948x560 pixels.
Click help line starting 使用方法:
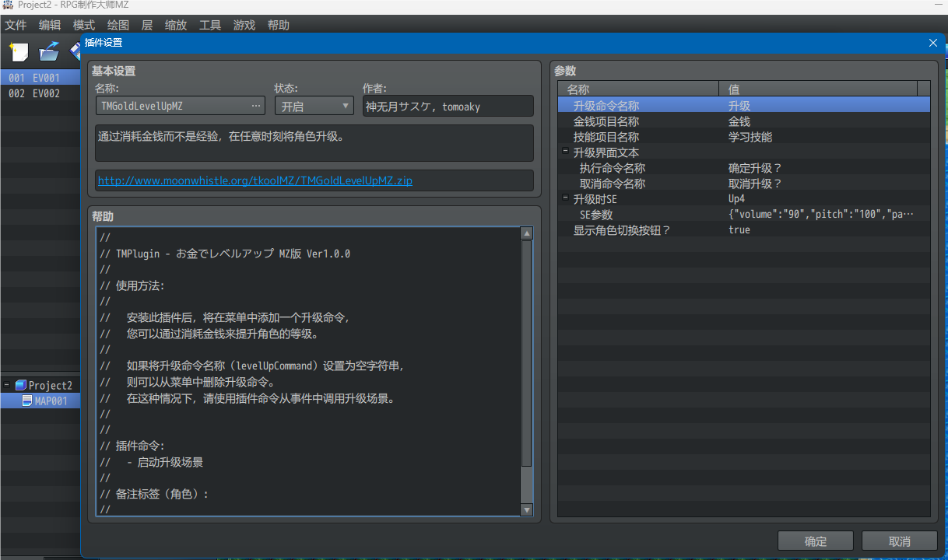[x=133, y=285]
